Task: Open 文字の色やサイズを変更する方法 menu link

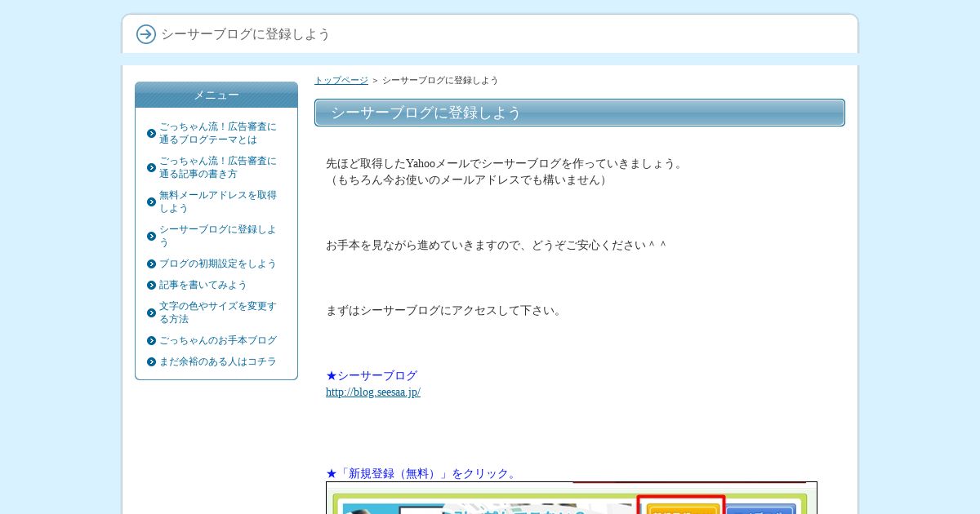Action: point(218,312)
